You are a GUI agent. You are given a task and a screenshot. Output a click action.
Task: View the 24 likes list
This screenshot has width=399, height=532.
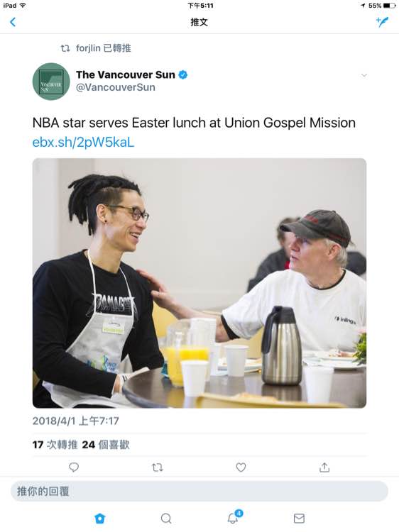[x=106, y=445]
